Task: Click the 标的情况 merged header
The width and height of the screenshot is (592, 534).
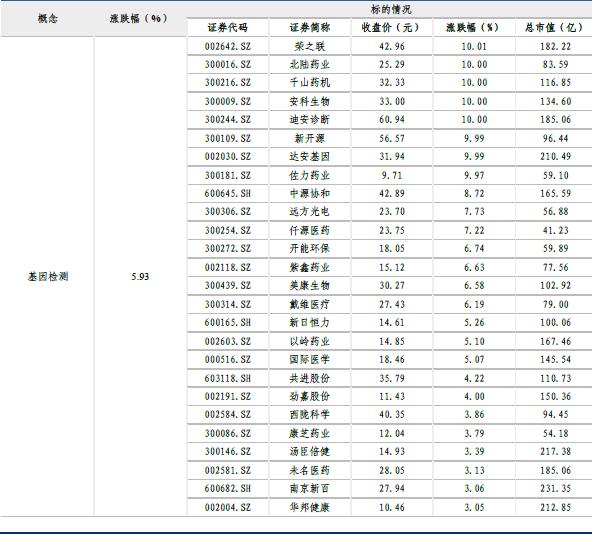Action: [391, 9]
